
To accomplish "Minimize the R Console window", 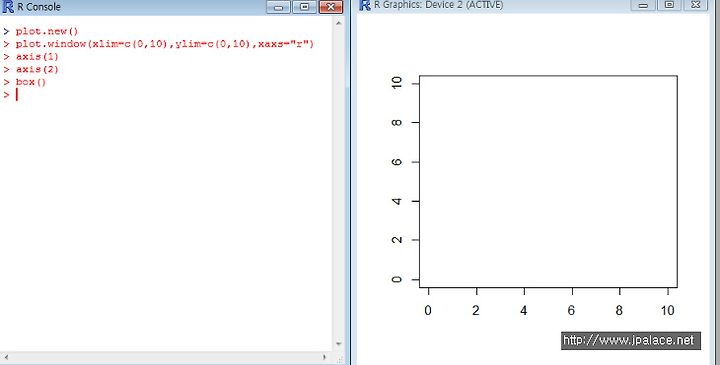I will coord(278,7).
